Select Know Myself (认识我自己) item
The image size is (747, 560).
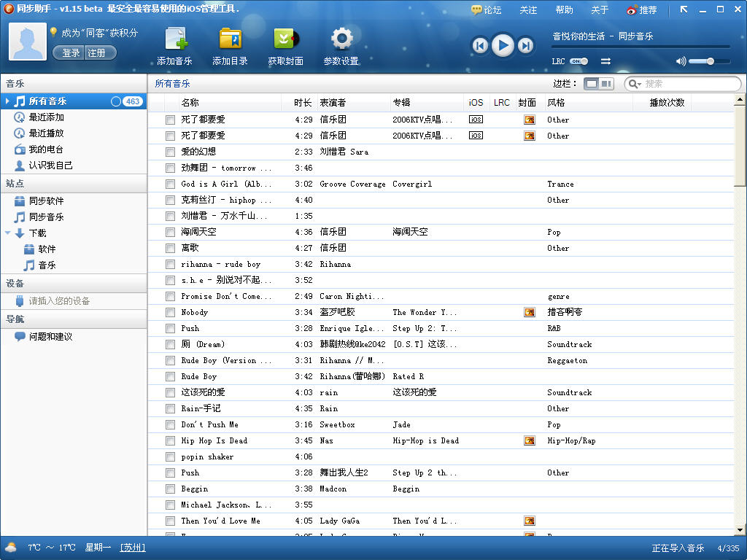click(x=50, y=166)
